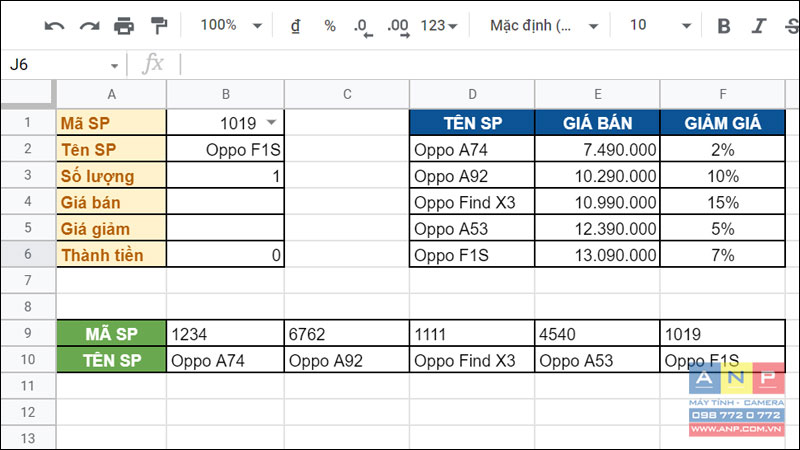This screenshot has width=800, height=450.
Task: Expand the Mặc định font dropdown
Action: pos(544,26)
